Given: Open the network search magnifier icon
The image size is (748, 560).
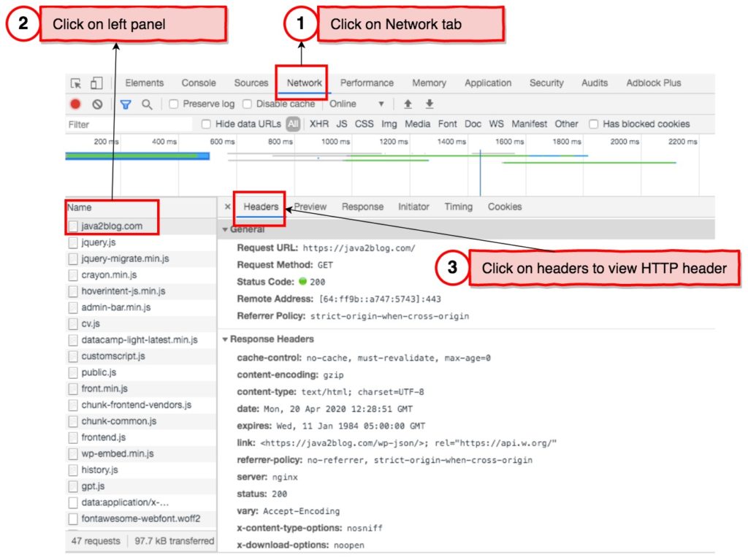Looking at the screenshot, I should (x=146, y=104).
